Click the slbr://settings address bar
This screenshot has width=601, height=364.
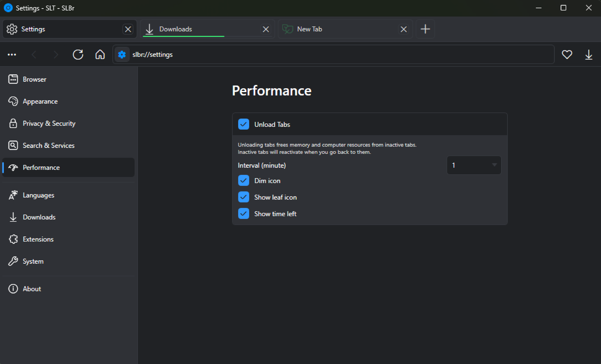point(317,54)
